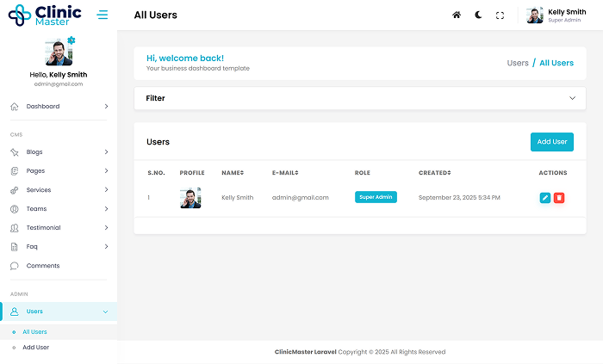603x364 pixels.
Task: Click the Clinic Master logo
Action: coord(45,15)
